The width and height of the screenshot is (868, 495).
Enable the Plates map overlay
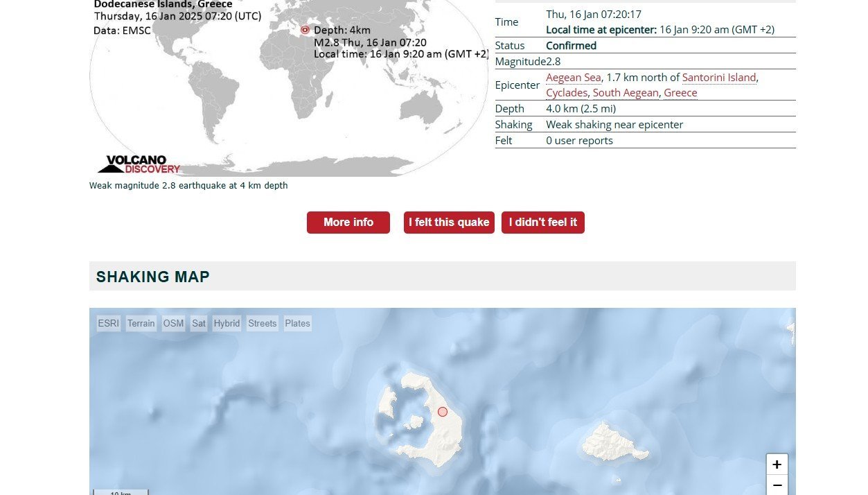298,323
